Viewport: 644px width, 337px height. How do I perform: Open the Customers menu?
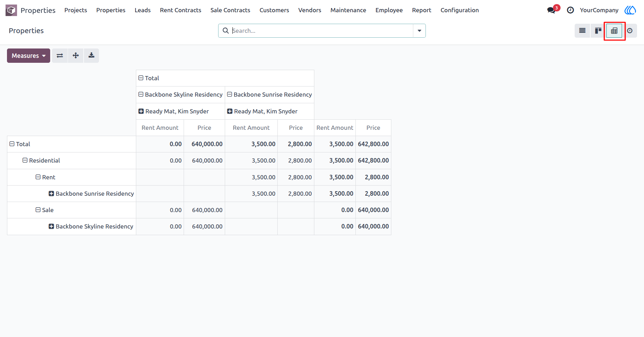[274, 10]
